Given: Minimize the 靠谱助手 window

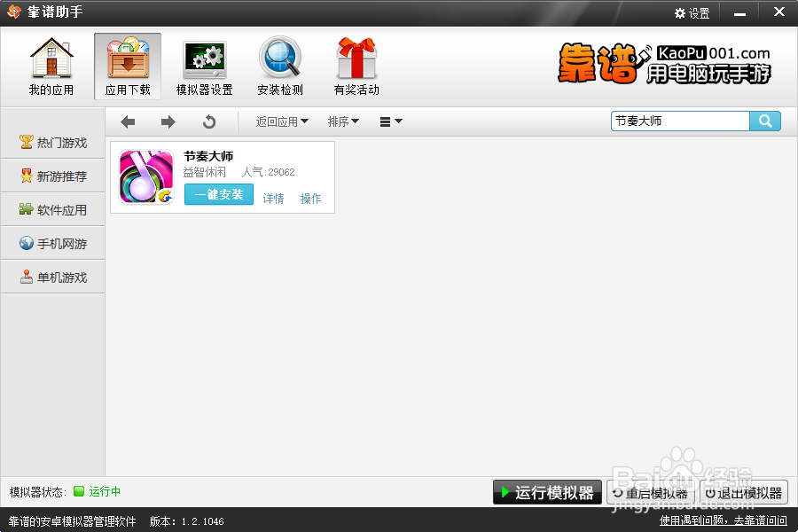Looking at the screenshot, I should 739,13.
